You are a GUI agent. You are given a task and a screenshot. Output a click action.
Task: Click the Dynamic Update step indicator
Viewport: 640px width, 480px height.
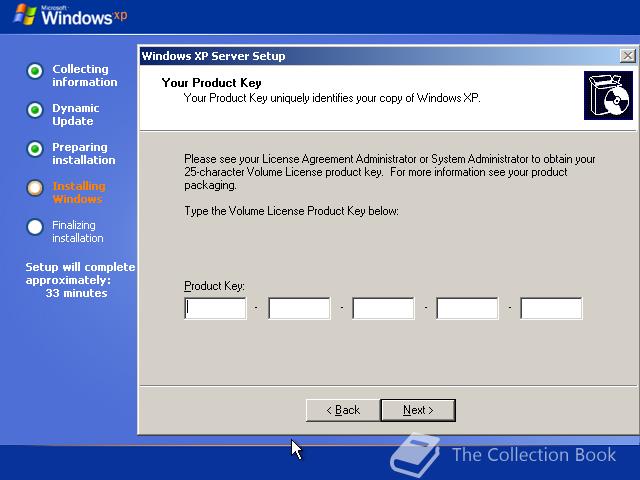[35, 110]
